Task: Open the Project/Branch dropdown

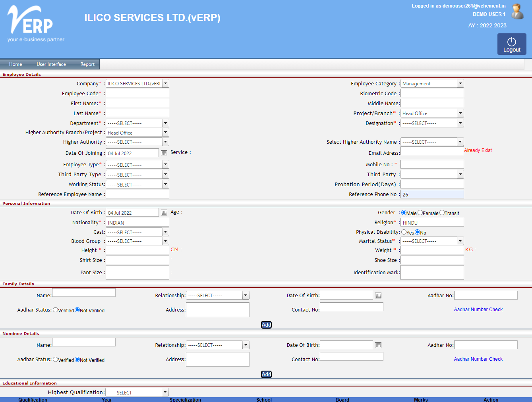Action: [x=432, y=113]
